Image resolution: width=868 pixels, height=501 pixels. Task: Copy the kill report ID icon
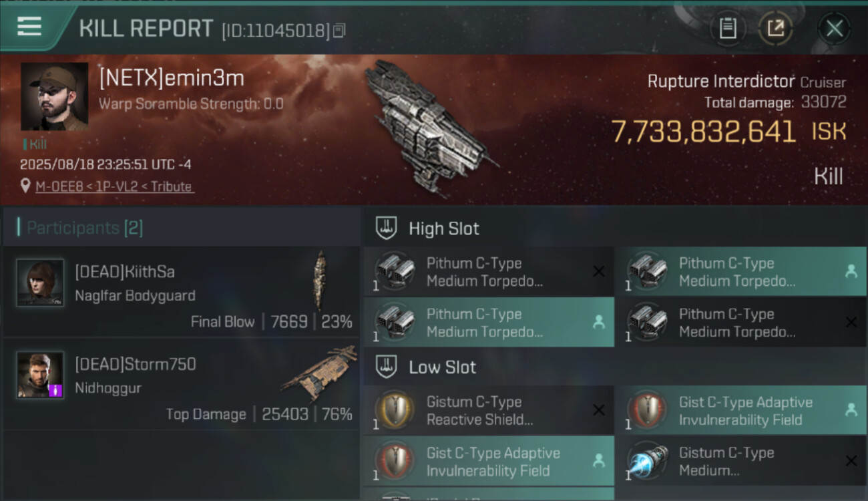tap(339, 31)
